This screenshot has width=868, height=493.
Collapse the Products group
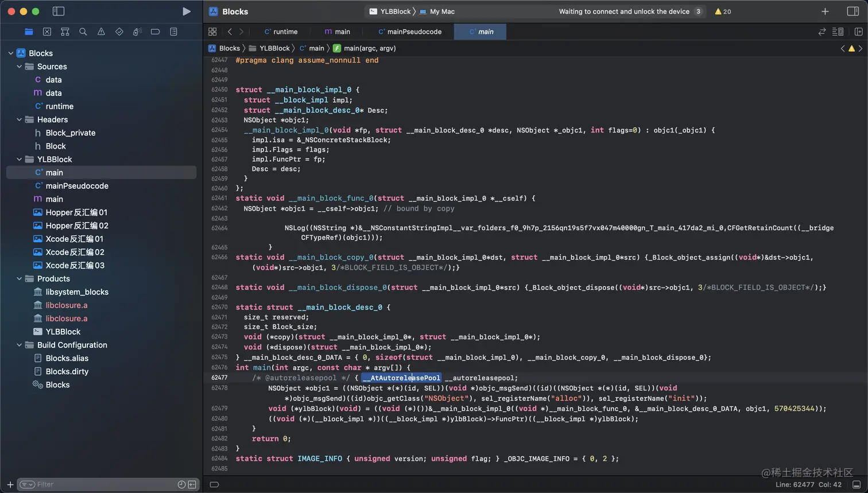tap(20, 279)
